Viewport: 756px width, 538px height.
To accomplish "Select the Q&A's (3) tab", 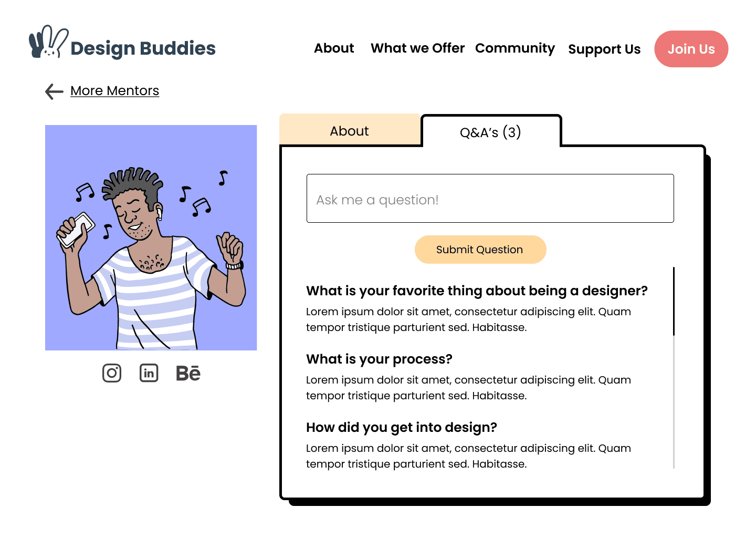I will (490, 132).
